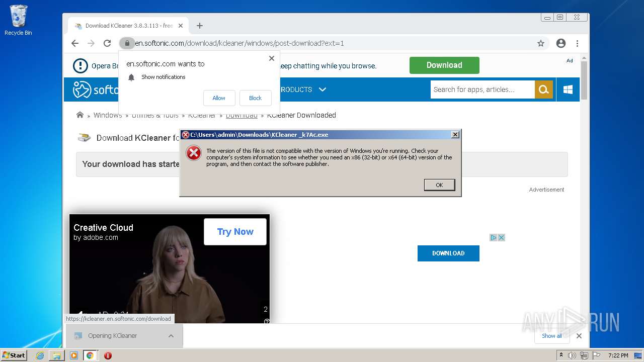
Task: Click the Search for apps input field
Action: 482,89
